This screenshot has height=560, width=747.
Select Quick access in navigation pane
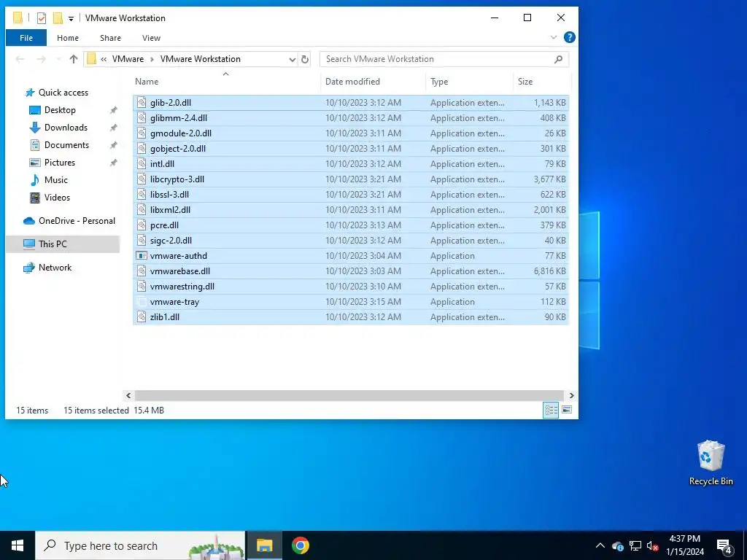[x=63, y=93]
